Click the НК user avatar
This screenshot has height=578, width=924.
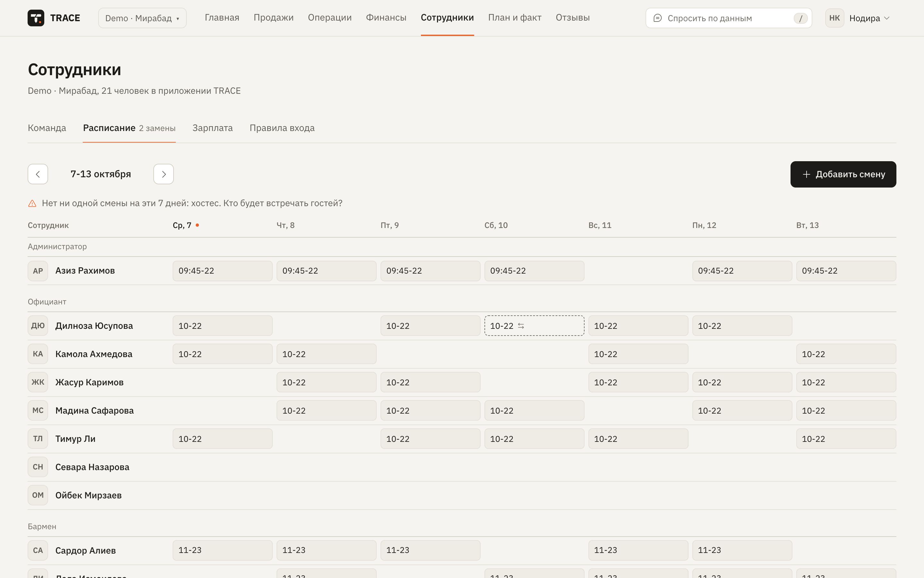[x=835, y=18]
